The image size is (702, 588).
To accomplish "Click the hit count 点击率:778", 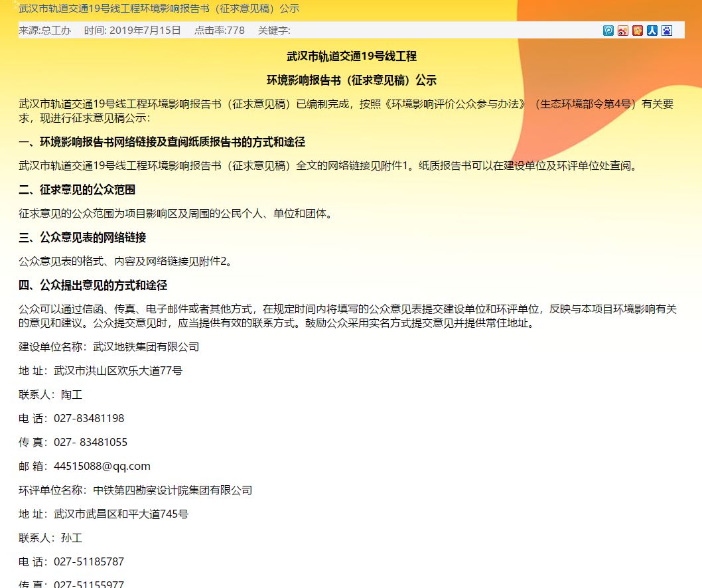I will coord(220,31).
